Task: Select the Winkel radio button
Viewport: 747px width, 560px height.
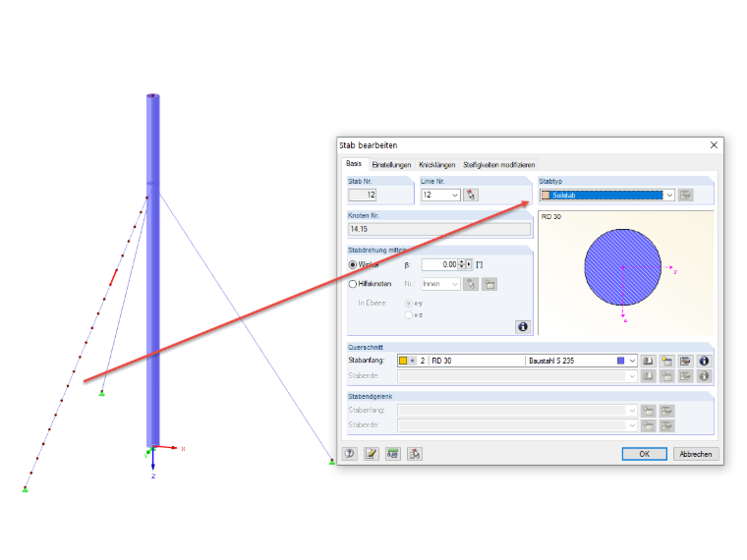Action: (x=353, y=264)
